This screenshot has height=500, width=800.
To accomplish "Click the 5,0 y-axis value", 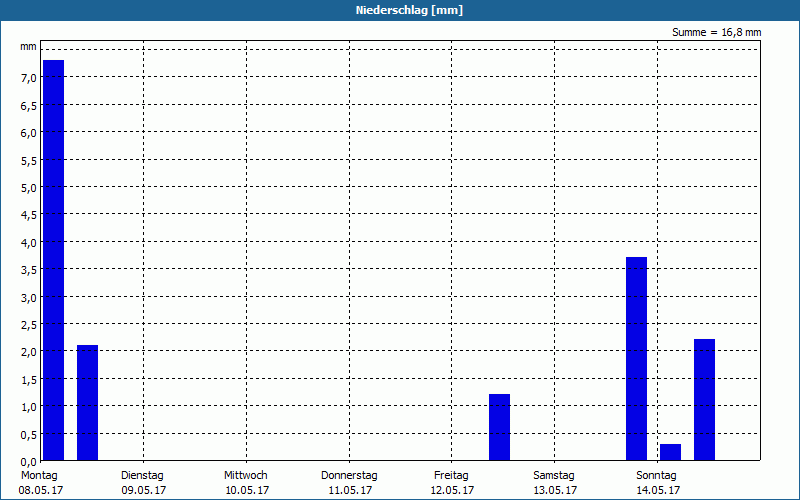I will (29, 188).
